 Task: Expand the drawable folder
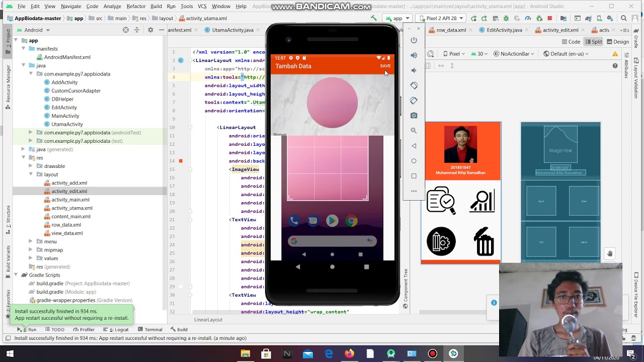coord(31,166)
